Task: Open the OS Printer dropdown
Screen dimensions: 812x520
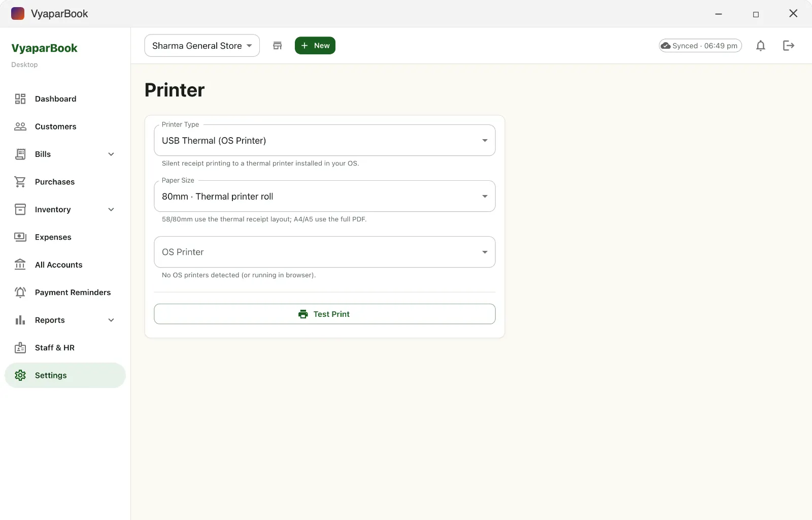Action: click(x=325, y=252)
